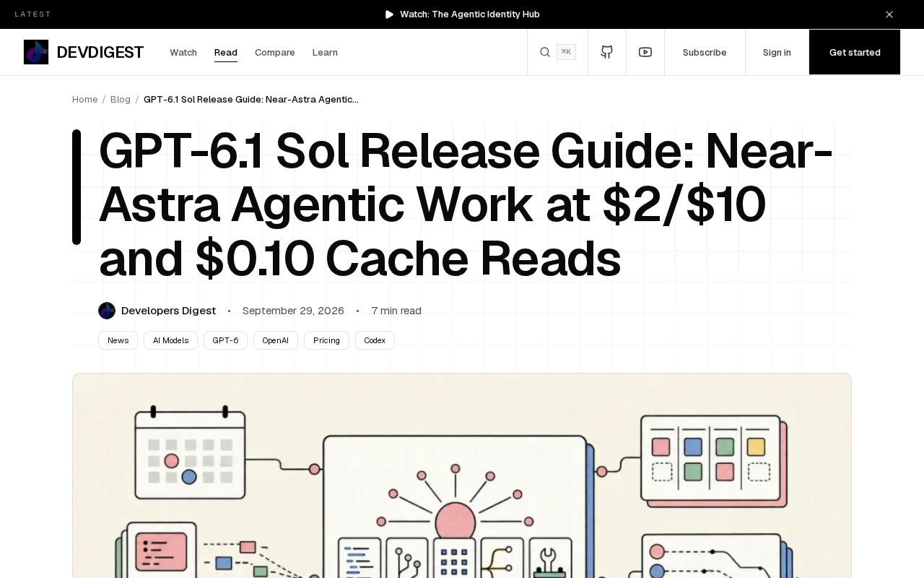Click the 7 min read text
Image resolution: width=924 pixels, height=578 pixels.
click(396, 311)
